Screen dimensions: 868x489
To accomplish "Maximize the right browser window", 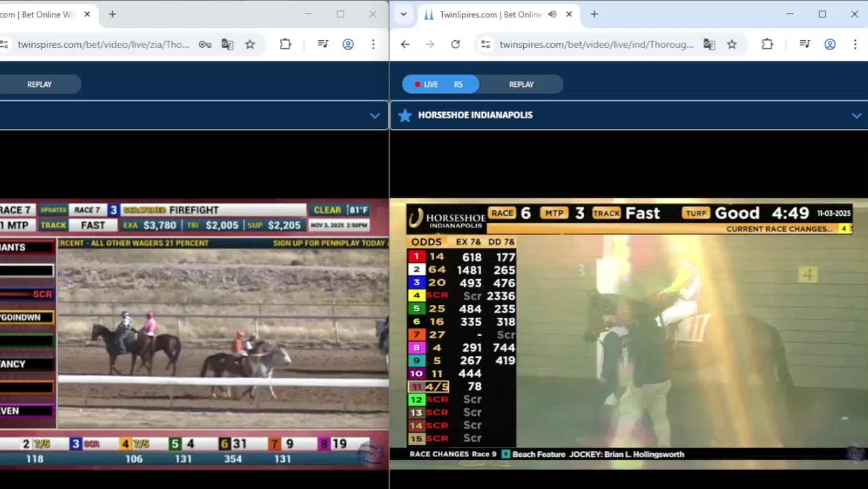I will (822, 14).
